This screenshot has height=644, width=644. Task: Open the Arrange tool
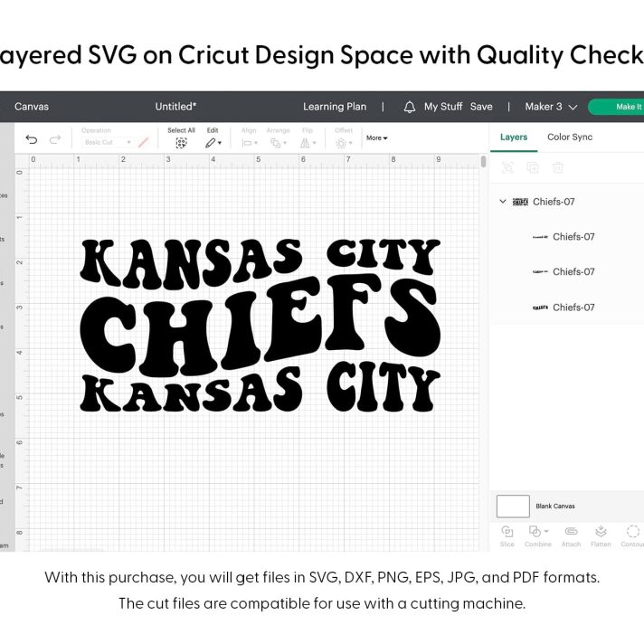click(278, 143)
